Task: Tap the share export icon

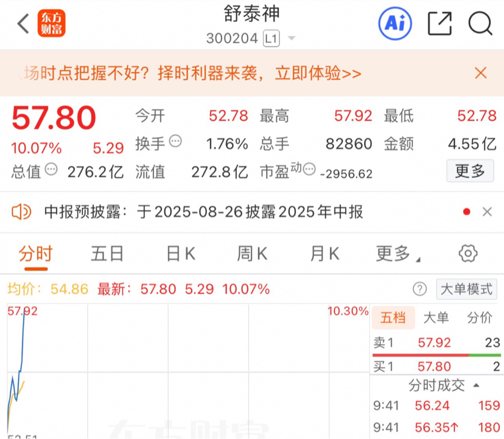Action: pos(440,24)
